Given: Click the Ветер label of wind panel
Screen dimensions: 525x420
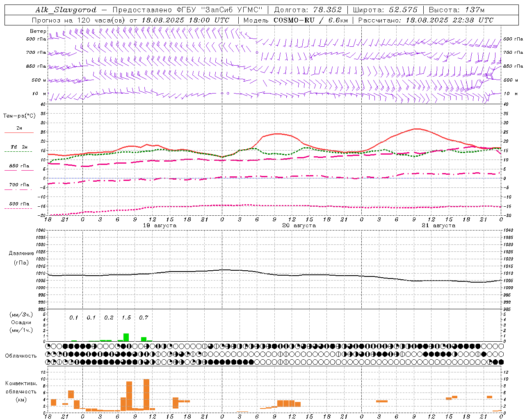Looking at the screenshot, I should coord(38,31).
